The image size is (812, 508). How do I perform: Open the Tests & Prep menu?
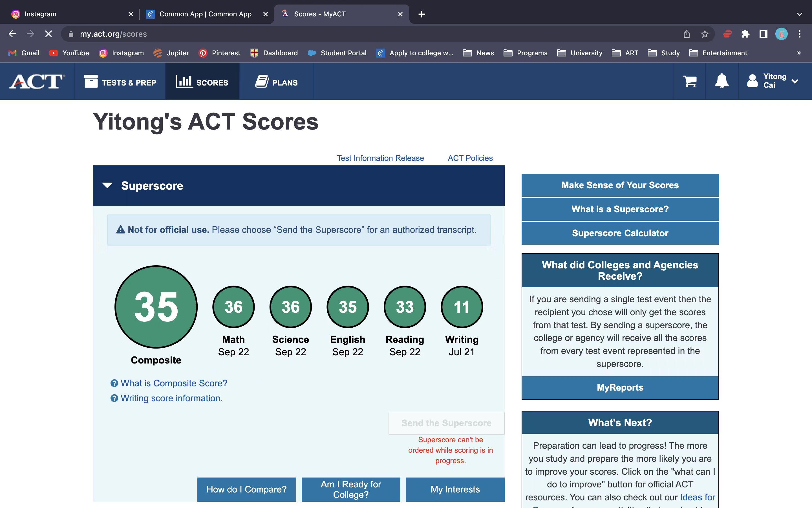pos(120,82)
